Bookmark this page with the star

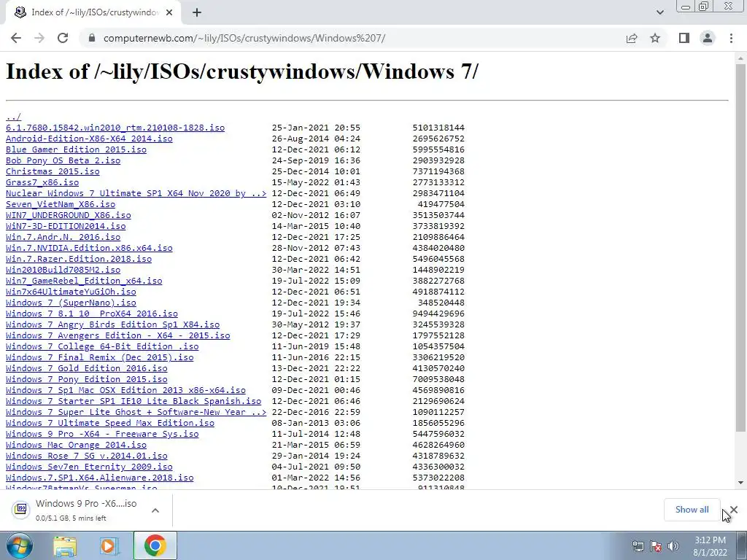[x=655, y=38]
